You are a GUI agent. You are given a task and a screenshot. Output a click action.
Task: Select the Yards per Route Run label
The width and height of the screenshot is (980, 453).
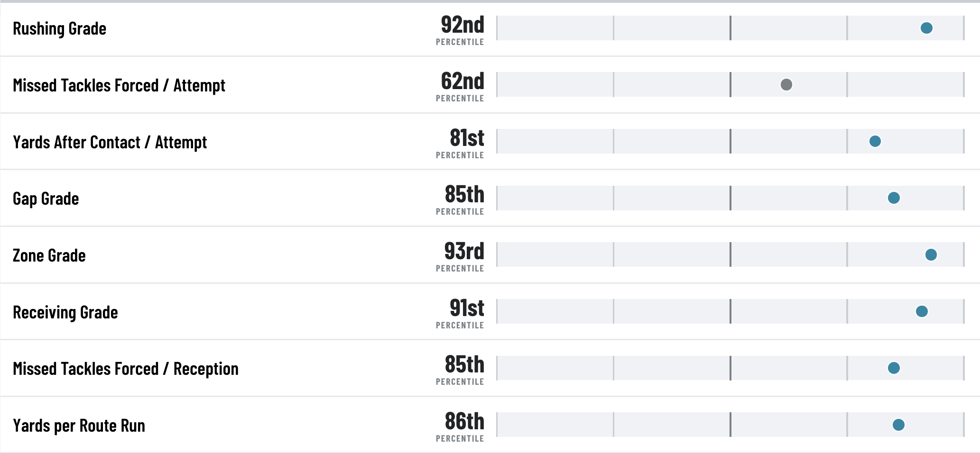click(79, 426)
